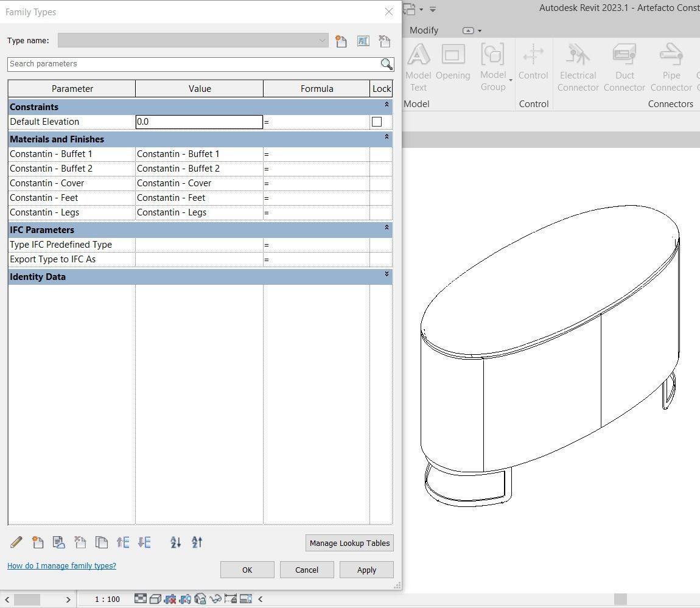Click the Constantin - Feet formula cell

[x=317, y=198]
